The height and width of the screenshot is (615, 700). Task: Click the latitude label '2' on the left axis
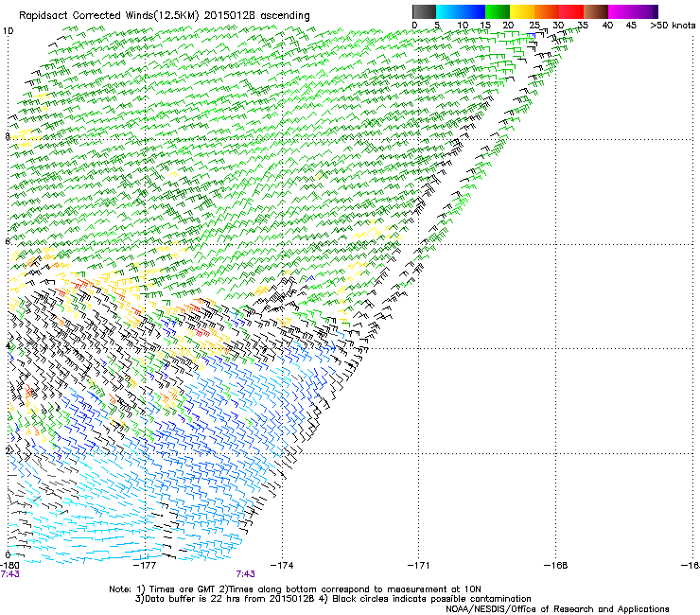8,450
